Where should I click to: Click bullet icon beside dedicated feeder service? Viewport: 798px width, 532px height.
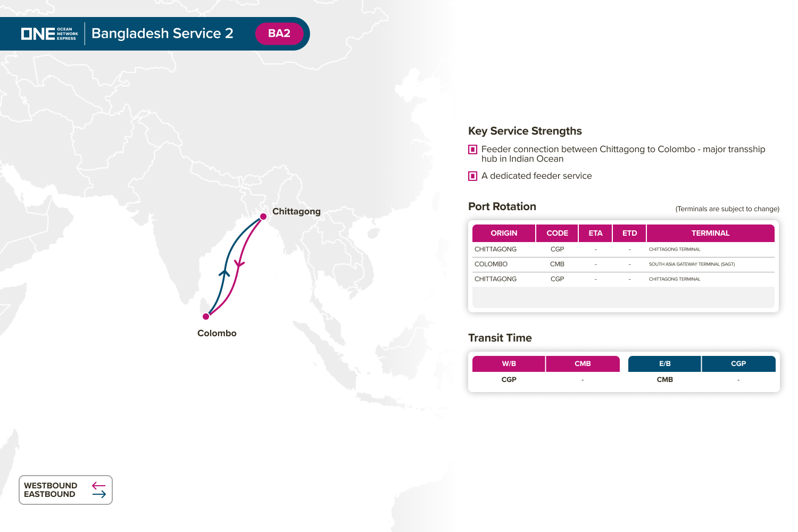[x=472, y=176]
